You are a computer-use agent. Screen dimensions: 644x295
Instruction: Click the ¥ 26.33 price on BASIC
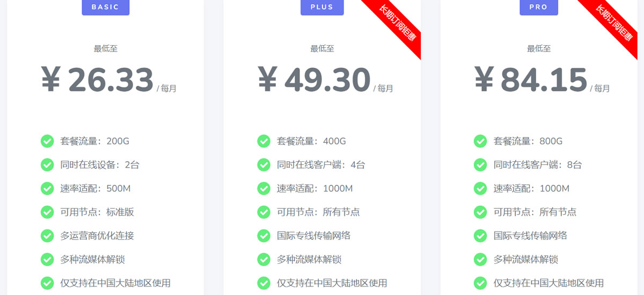pos(98,80)
